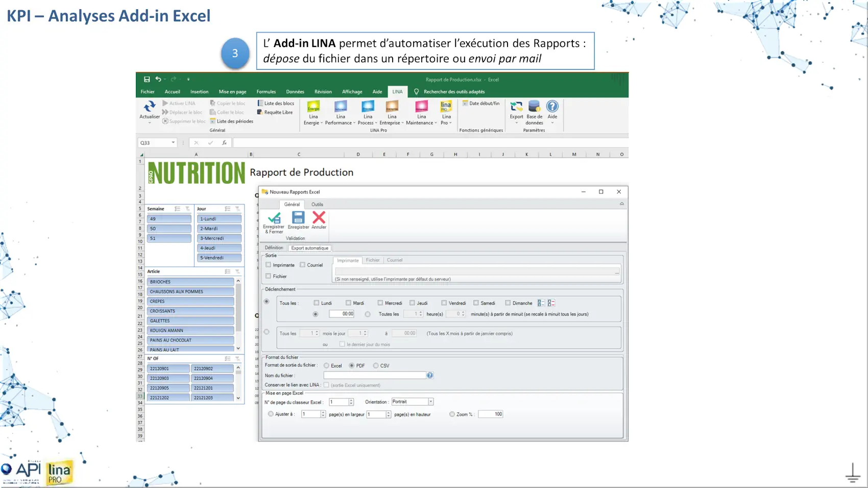Insert Date début/fin function
Image resolution: width=868 pixels, height=488 pixels.
click(481, 103)
